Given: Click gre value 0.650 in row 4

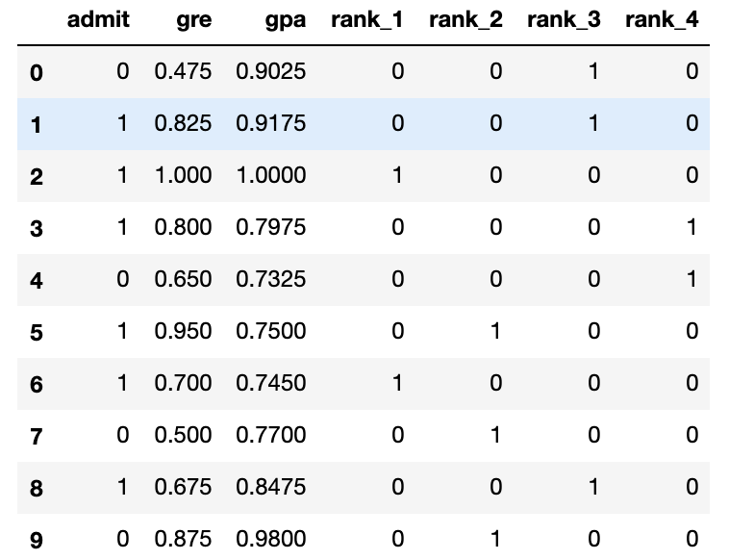Looking at the screenshot, I should click(x=182, y=279).
